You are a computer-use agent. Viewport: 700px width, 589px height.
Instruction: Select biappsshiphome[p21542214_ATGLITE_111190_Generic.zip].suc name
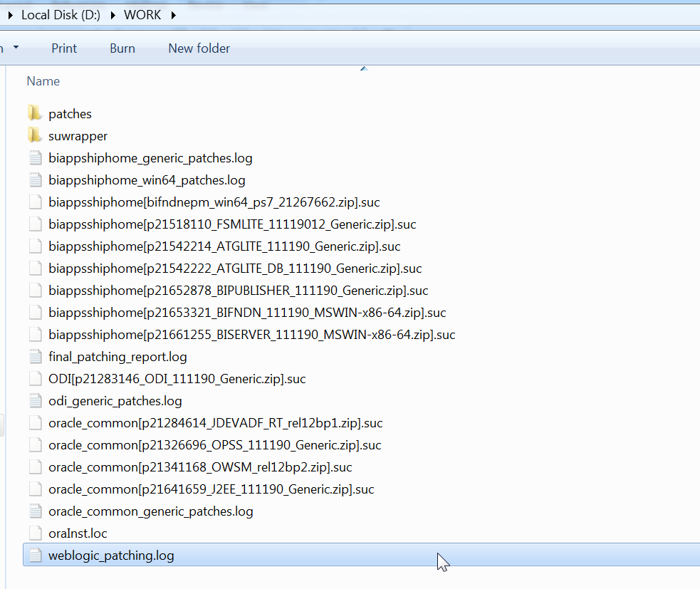click(224, 246)
